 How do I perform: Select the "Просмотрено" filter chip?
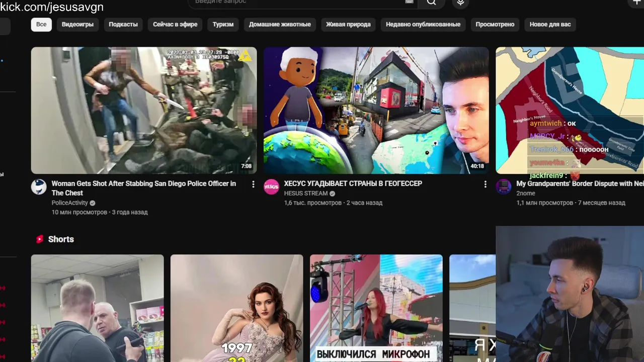click(x=495, y=24)
